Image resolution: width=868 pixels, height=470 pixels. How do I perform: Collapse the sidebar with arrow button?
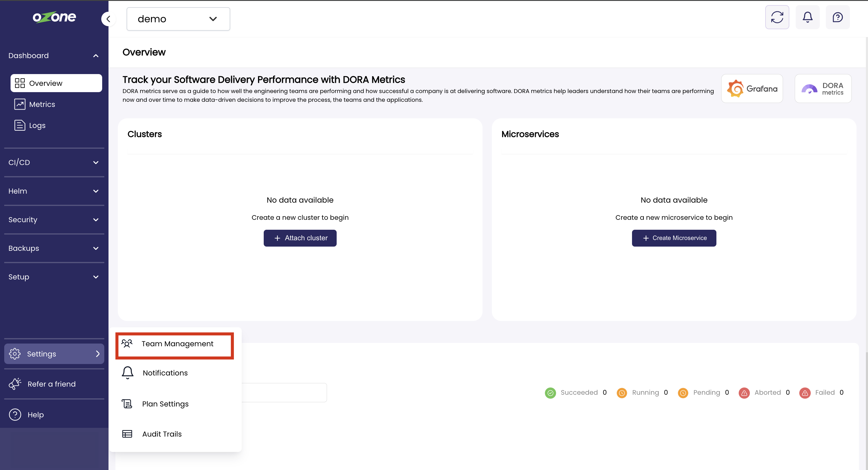coord(108,19)
